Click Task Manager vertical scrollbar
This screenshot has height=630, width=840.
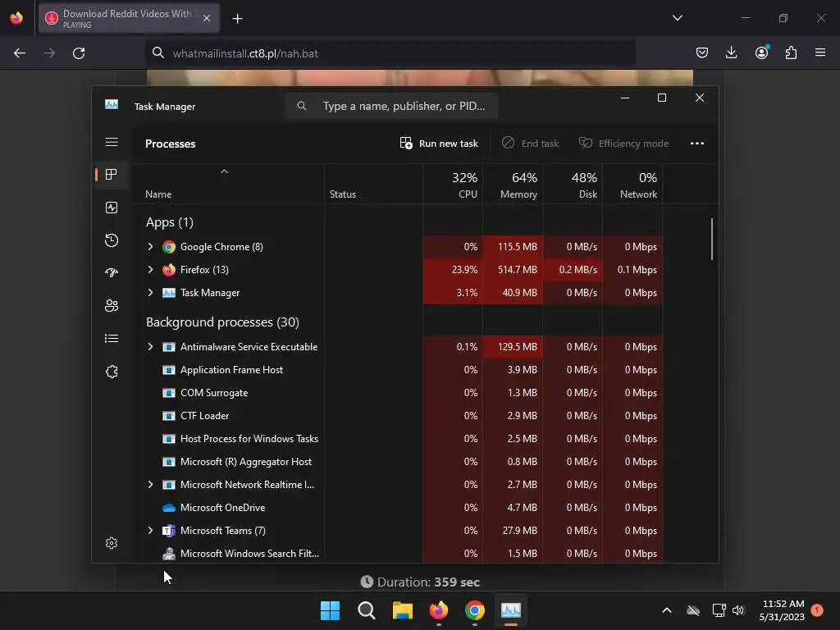coord(712,239)
